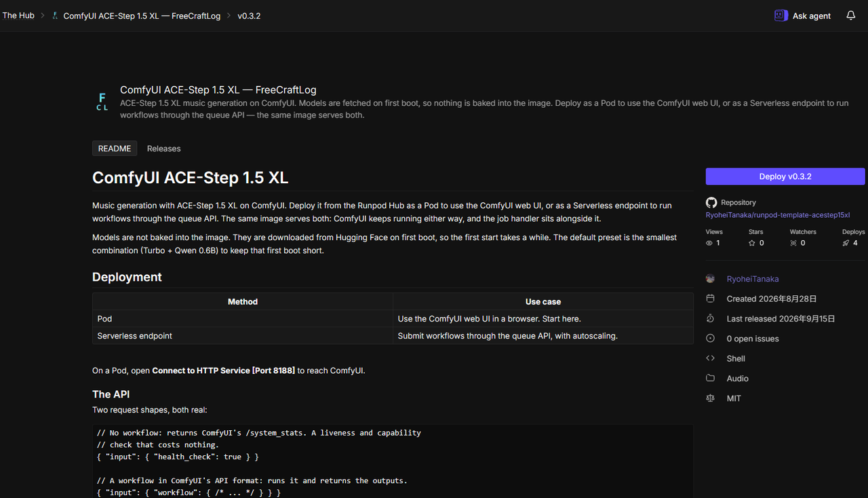Click the notifications bell icon
Viewport: 868px width, 498px height.
tap(850, 15)
